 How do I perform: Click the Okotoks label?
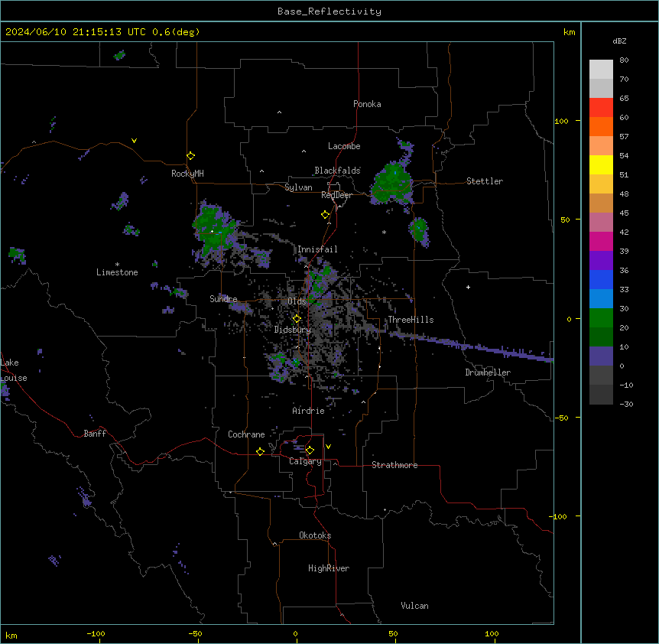coord(315,535)
